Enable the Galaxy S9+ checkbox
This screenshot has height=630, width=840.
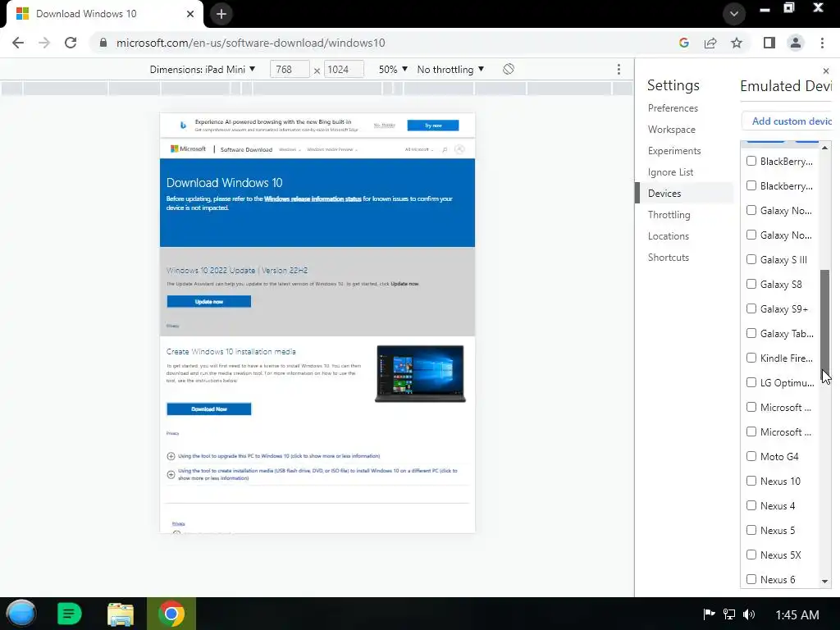click(751, 308)
